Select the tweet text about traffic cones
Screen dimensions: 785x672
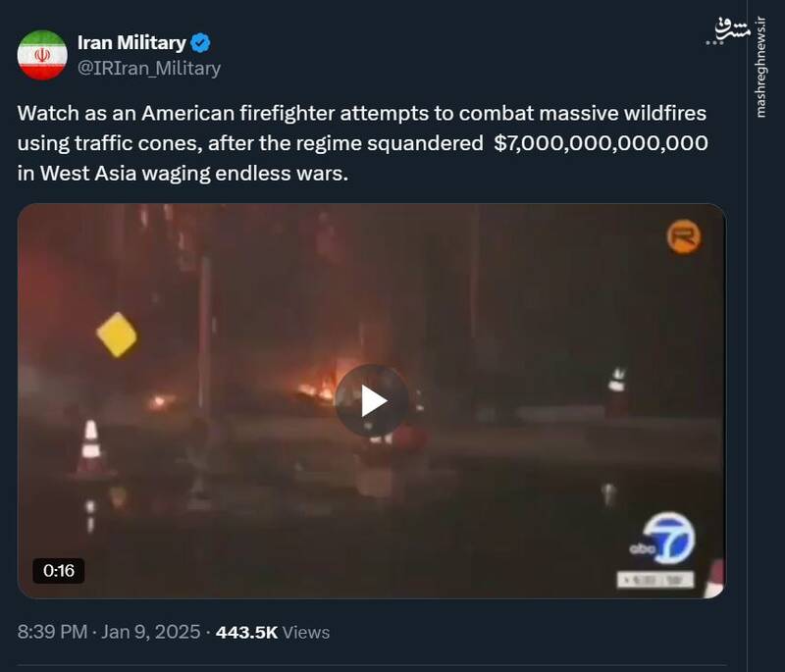pos(362,143)
